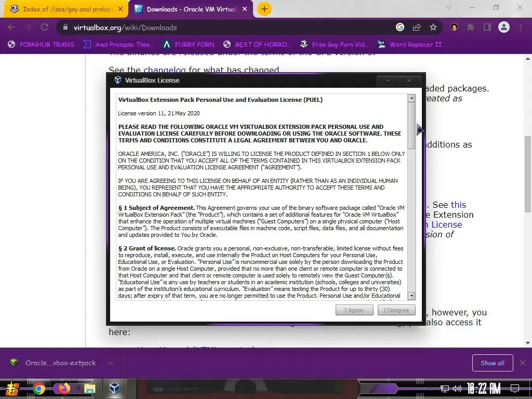This screenshot has height=399, width=532.
Task: Click the license dialog scrollbar thumb
Action: click(x=411, y=126)
